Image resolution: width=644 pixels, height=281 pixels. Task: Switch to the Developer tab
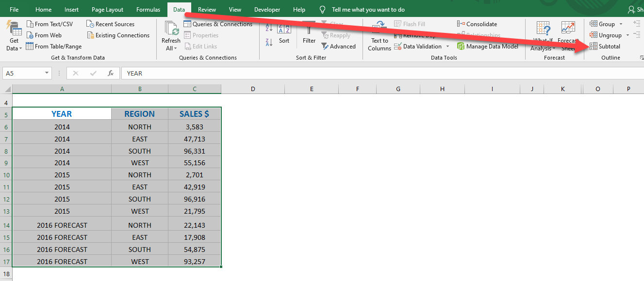267,9
